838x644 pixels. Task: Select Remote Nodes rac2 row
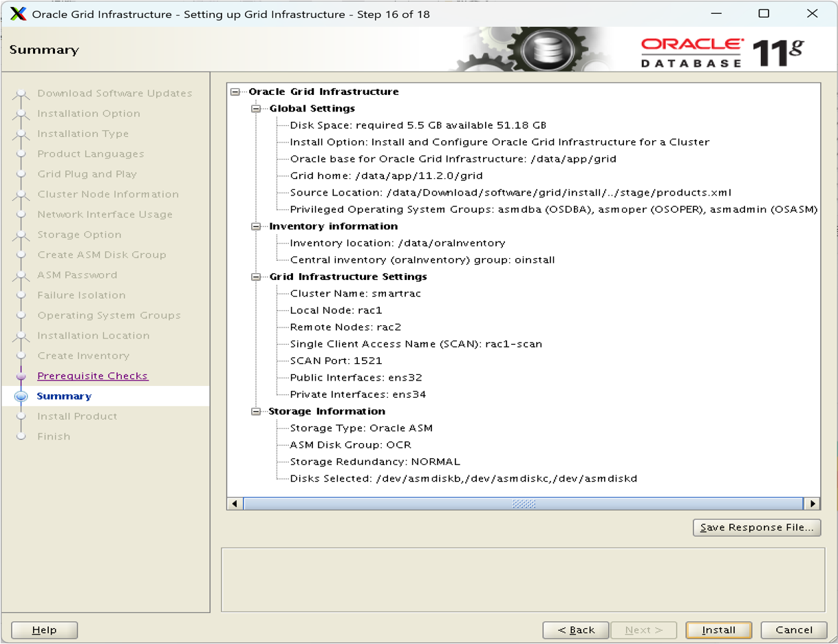345,328
